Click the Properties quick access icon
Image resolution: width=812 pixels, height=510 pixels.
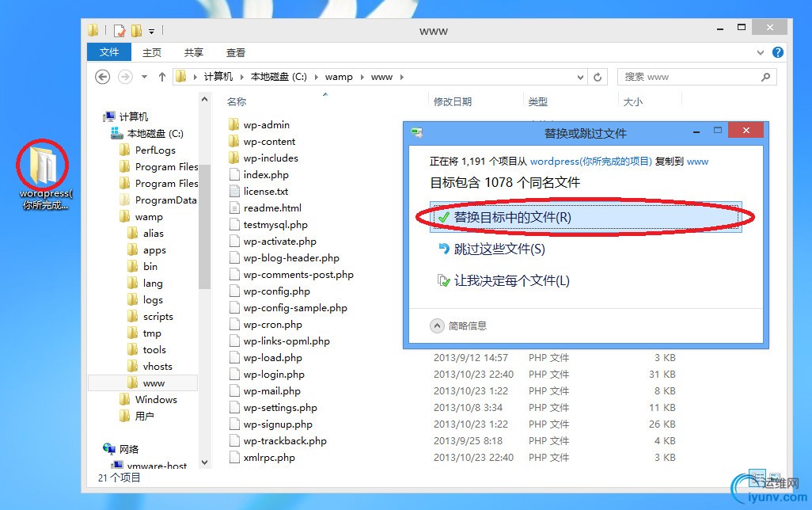(x=119, y=31)
